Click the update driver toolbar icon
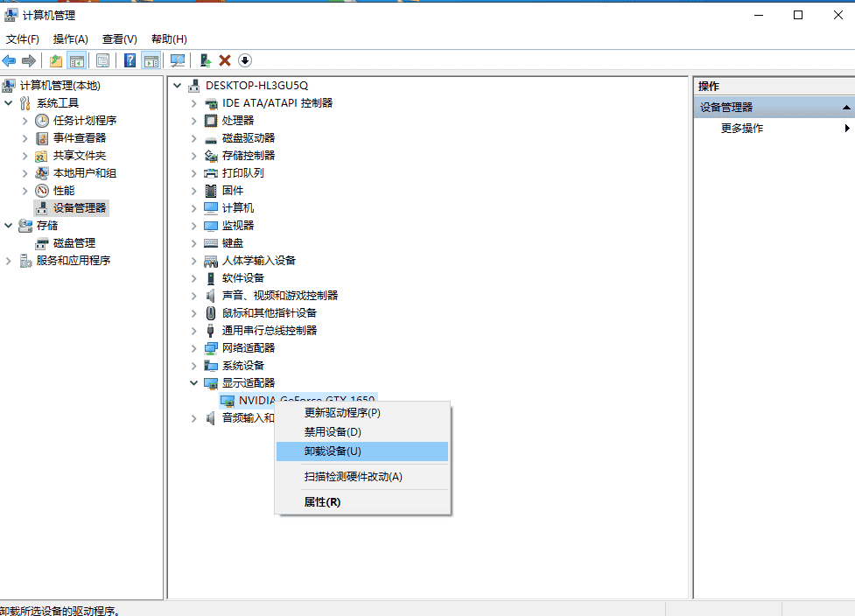Viewport: 855px width, 616px height. click(x=205, y=60)
